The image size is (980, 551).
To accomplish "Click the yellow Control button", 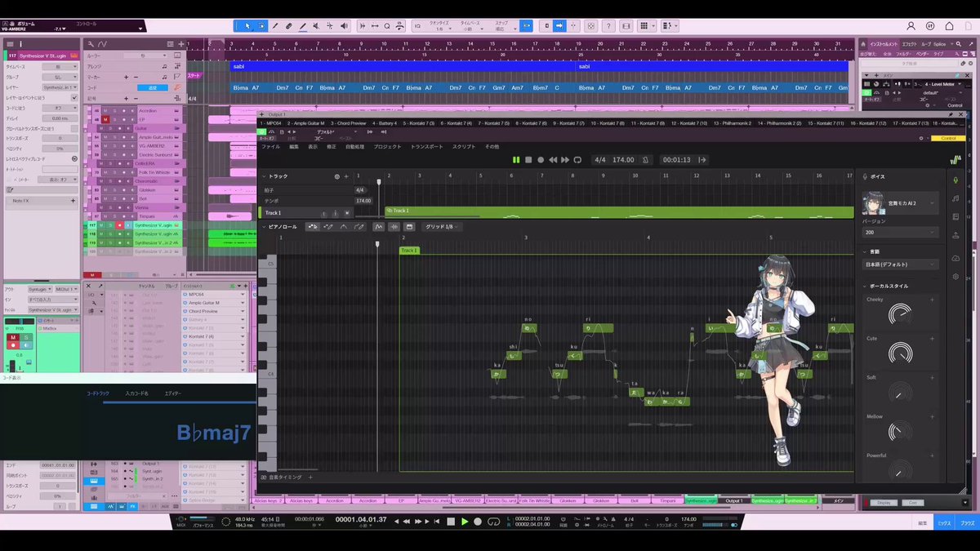I will pos(948,138).
